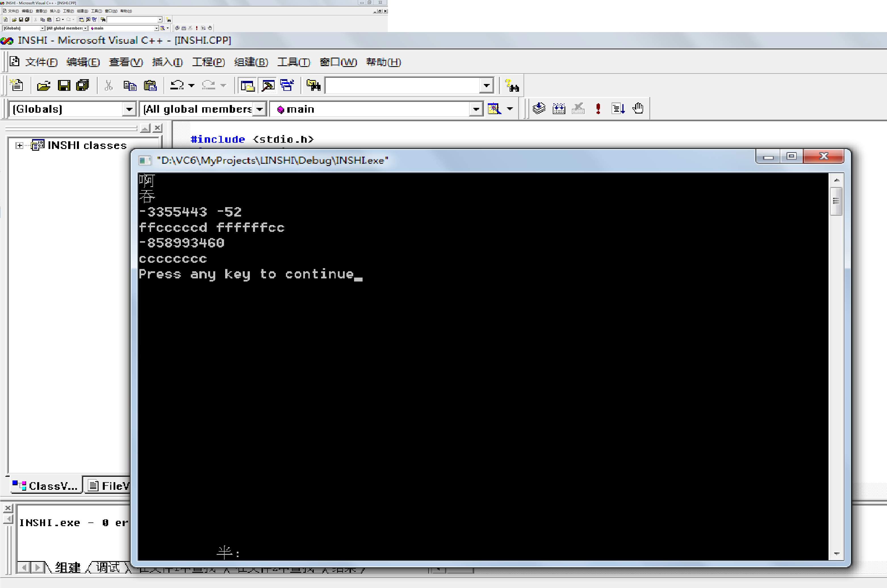887x588 pixels.
Task: Click the console vertical scrollbar thumb
Action: click(x=836, y=201)
